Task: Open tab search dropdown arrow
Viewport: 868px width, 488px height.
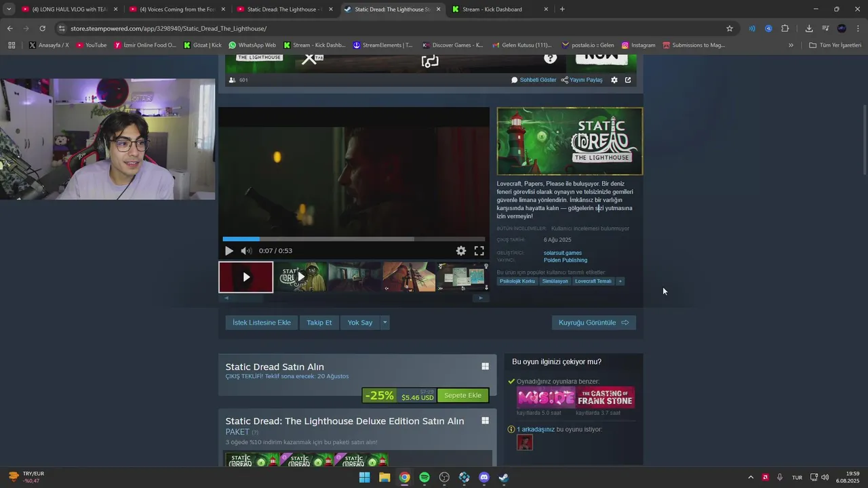Action: (8, 9)
